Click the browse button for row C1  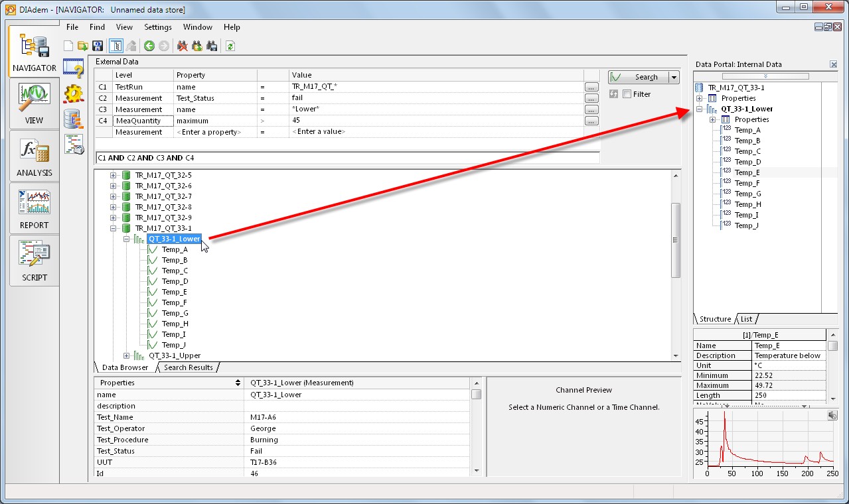pyautogui.click(x=591, y=87)
